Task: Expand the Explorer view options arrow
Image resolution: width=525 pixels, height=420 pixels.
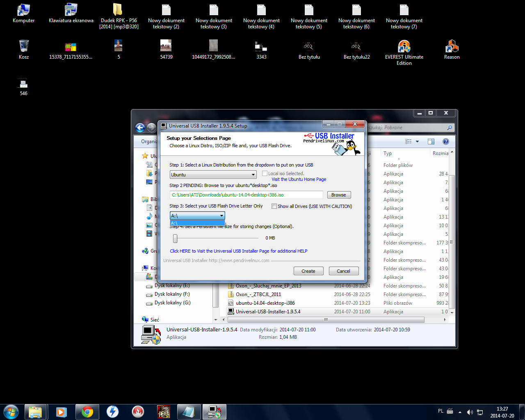Action: (x=418, y=142)
